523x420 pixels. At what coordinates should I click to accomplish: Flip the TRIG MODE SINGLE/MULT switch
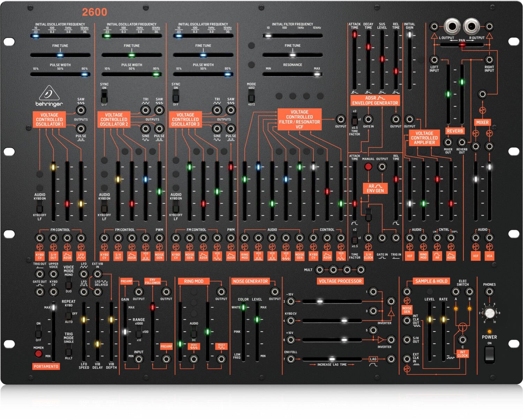tap(69, 350)
